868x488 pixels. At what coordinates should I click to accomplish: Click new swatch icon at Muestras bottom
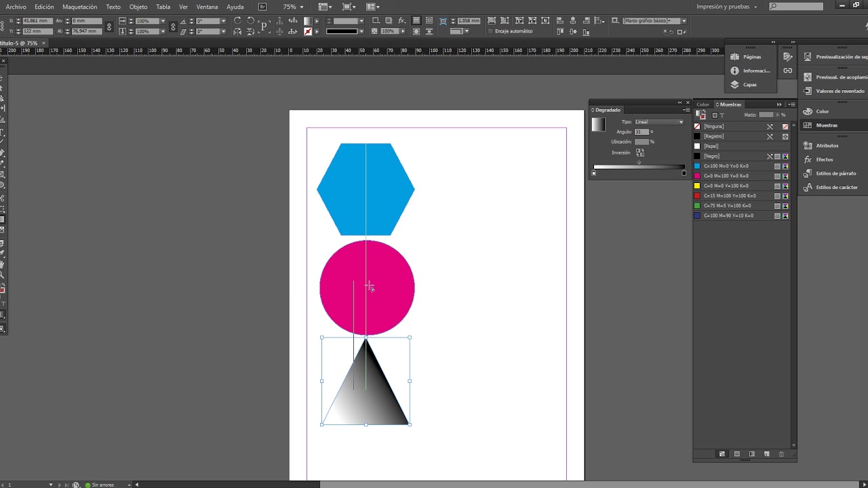(766, 454)
